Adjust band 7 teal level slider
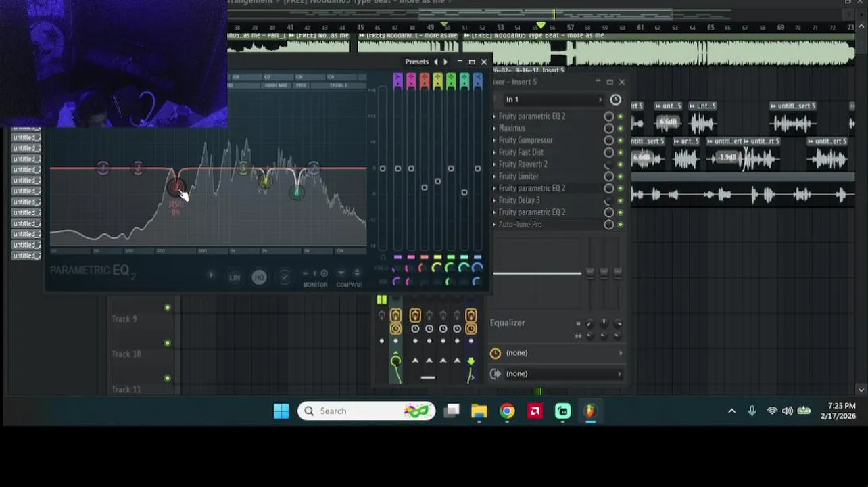 click(x=464, y=193)
